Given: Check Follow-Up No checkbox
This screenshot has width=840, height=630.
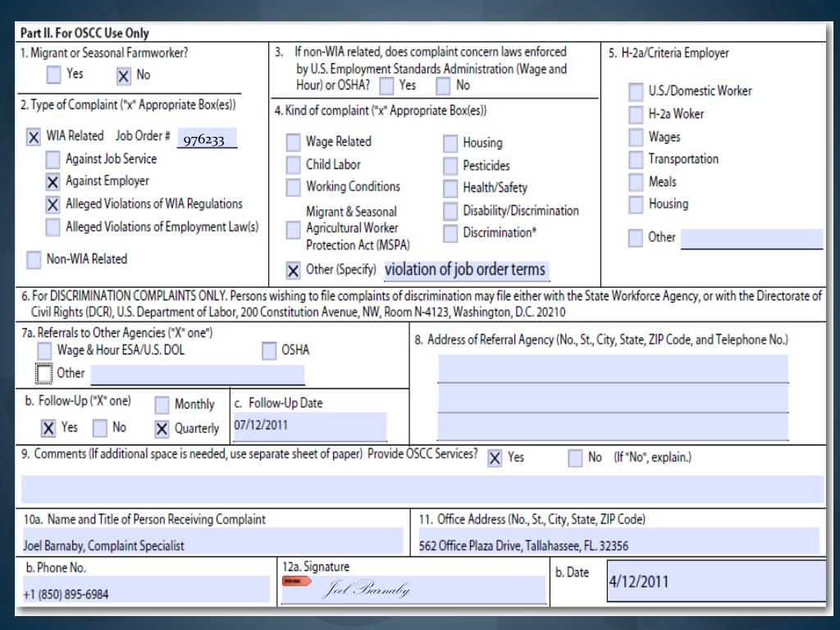Looking at the screenshot, I should point(99,428).
